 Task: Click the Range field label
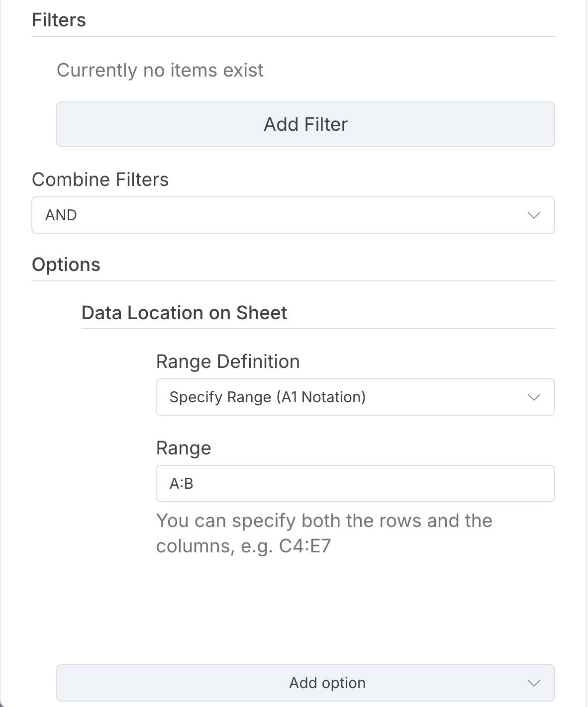[x=184, y=448]
